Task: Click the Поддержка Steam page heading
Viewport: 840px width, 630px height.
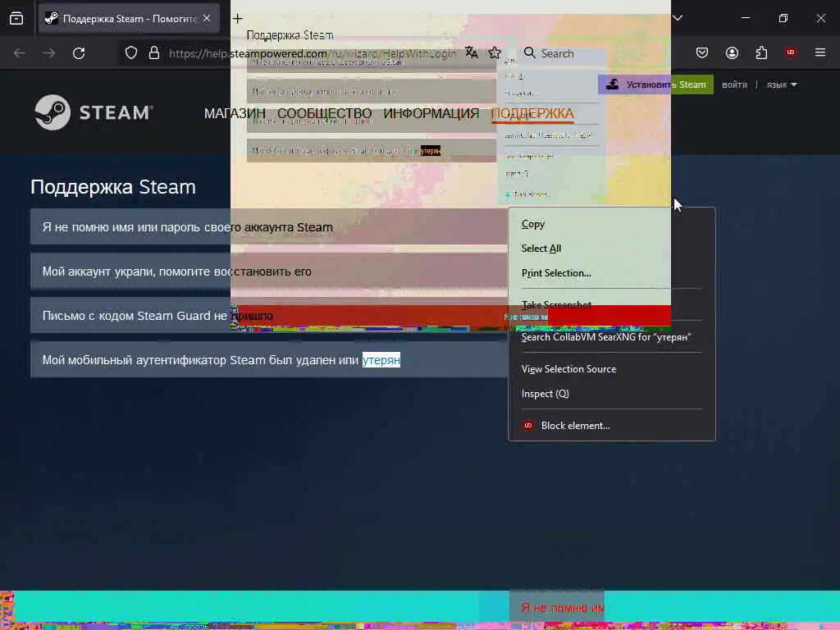Action: click(113, 187)
